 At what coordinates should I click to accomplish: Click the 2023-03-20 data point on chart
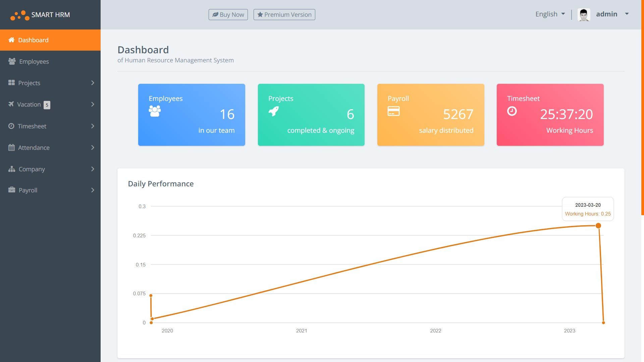(x=598, y=226)
